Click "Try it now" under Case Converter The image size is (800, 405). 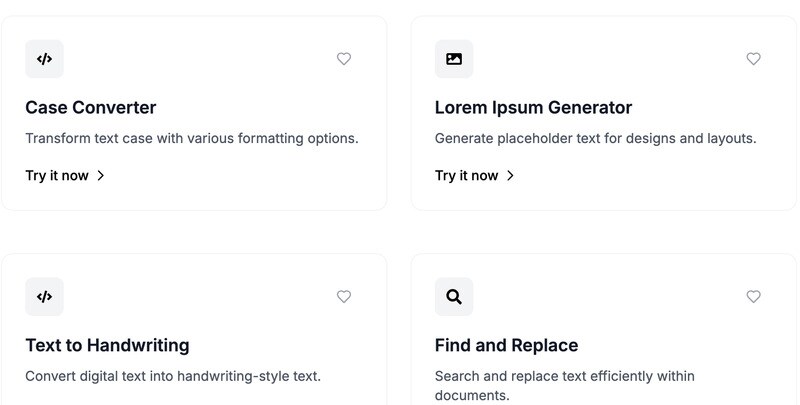click(57, 176)
